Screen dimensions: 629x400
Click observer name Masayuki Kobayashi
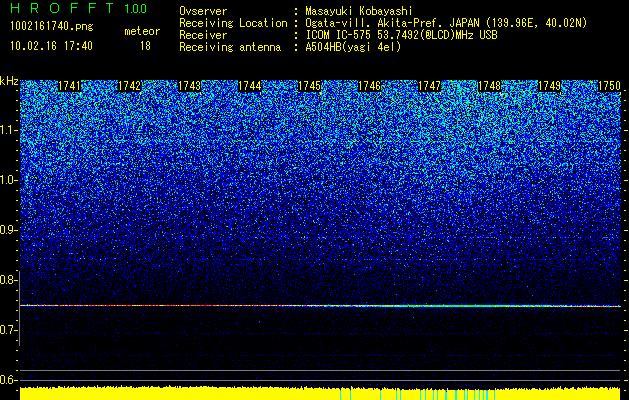click(x=359, y=11)
